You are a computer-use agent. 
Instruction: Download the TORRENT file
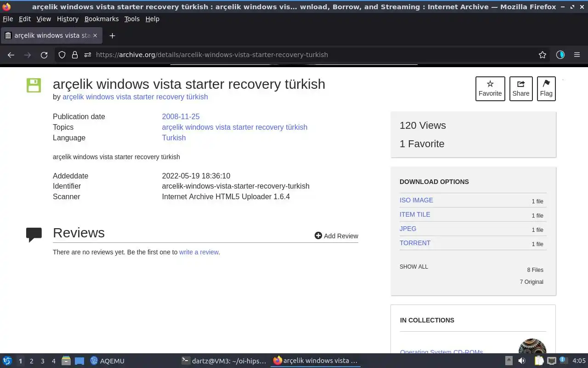(415, 243)
